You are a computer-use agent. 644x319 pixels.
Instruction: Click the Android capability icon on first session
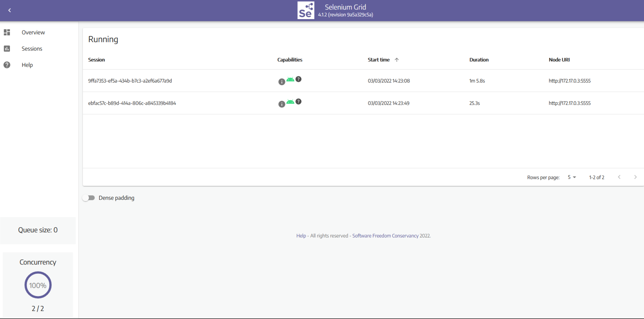tap(290, 79)
